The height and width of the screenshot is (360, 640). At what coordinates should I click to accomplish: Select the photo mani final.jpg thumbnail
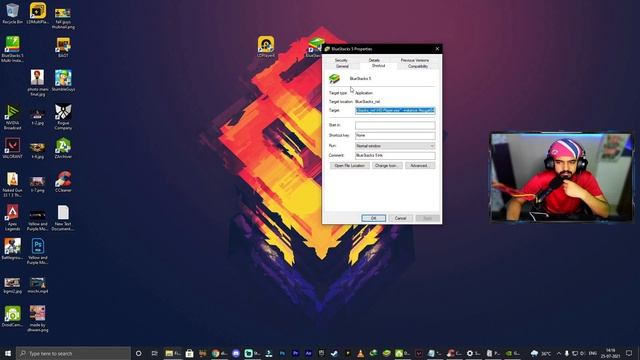click(x=38, y=83)
